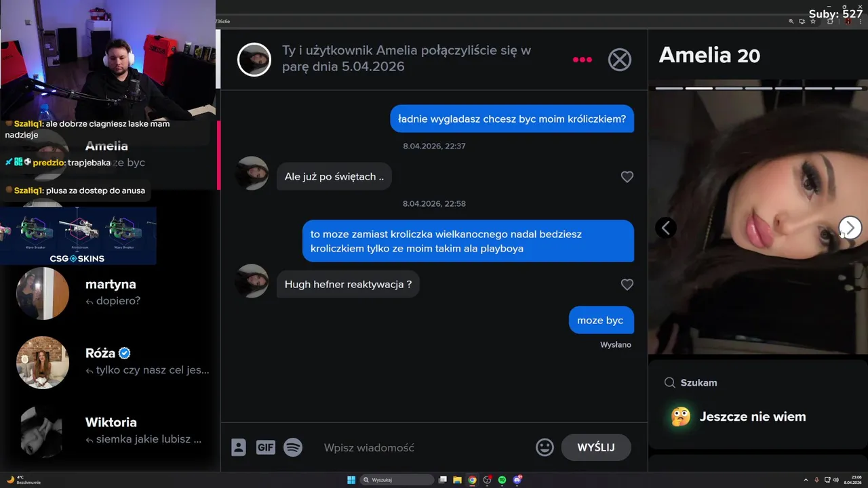Open the conversation with Róża
868x488 pixels.
pos(112,362)
